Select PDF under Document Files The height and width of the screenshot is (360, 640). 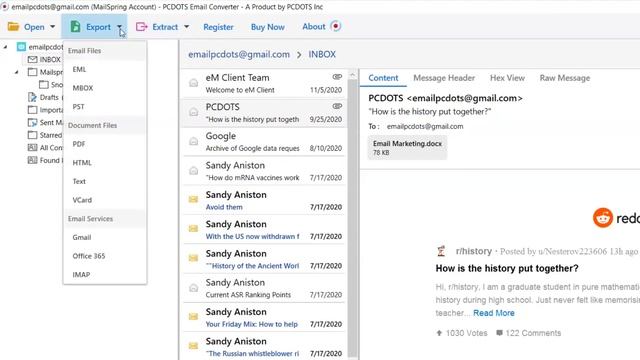tap(105, 144)
